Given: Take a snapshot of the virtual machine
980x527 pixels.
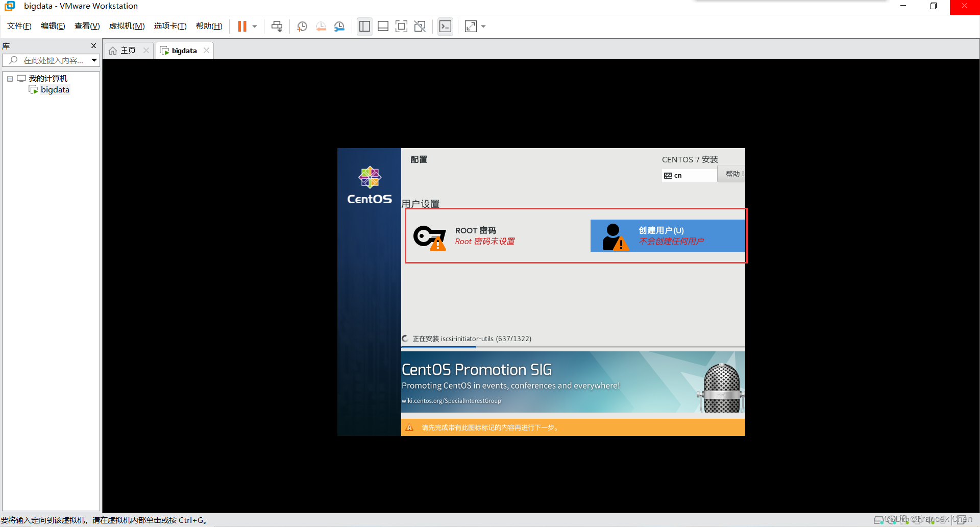Looking at the screenshot, I should (x=302, y=26).
